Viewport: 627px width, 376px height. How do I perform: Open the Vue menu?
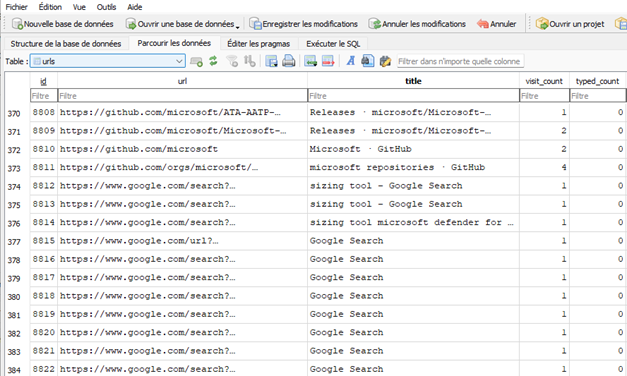[79, 7]
